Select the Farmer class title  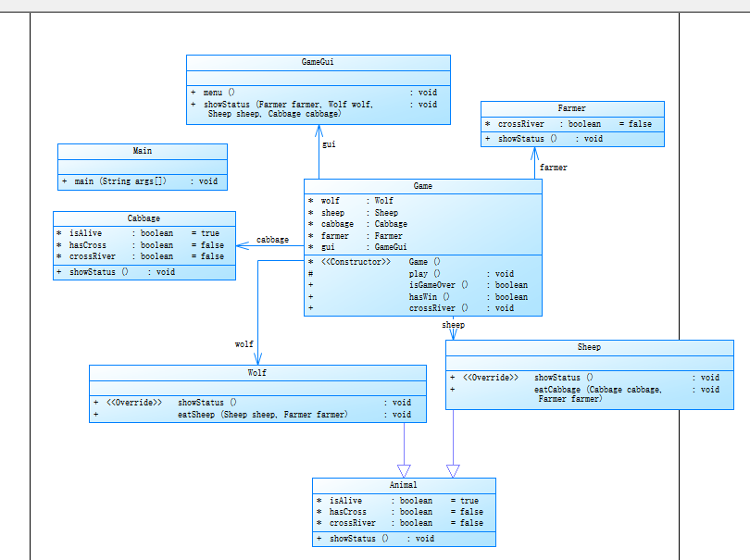(571, 108)
